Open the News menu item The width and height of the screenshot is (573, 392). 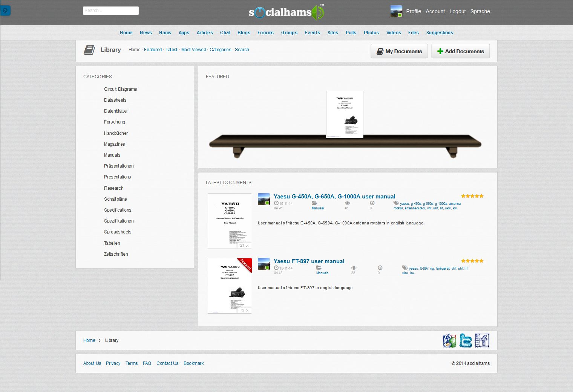coord(146,33)
